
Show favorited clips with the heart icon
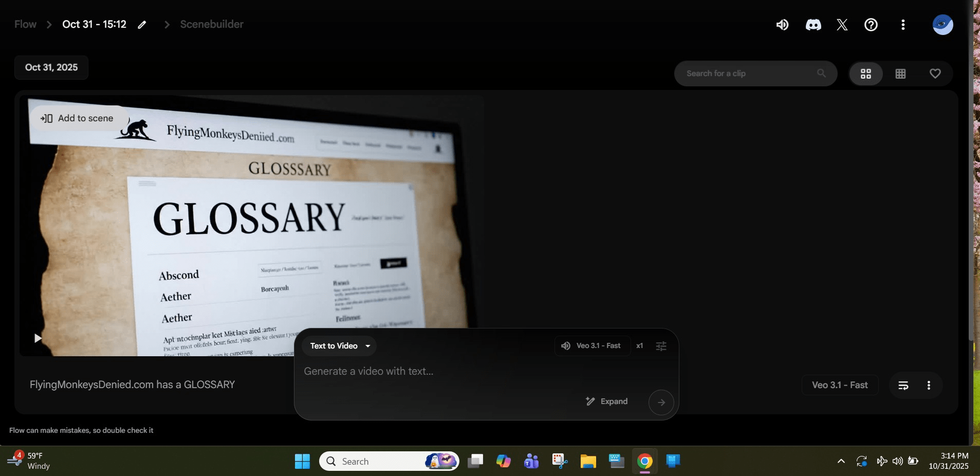(x=935, y=74)
